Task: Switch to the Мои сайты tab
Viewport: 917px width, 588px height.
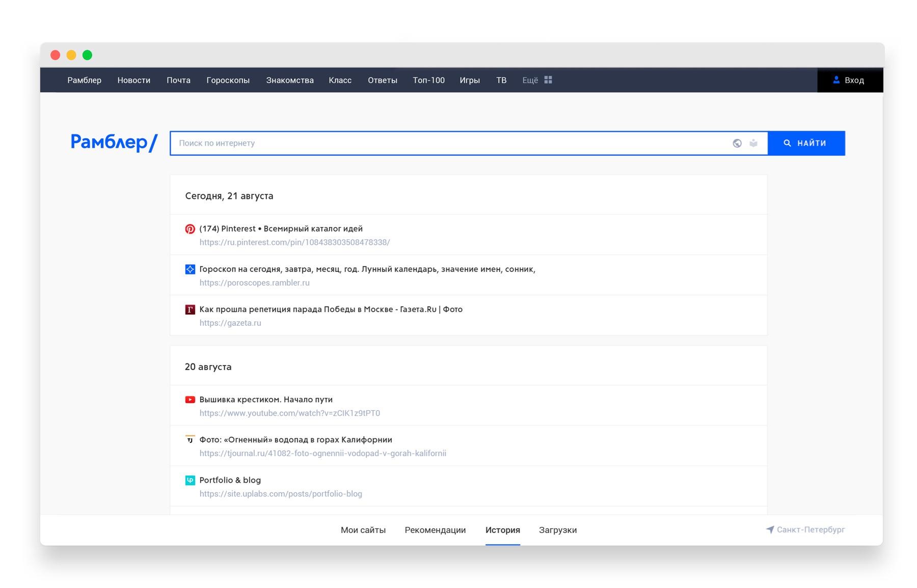Action: pos(363,530)
